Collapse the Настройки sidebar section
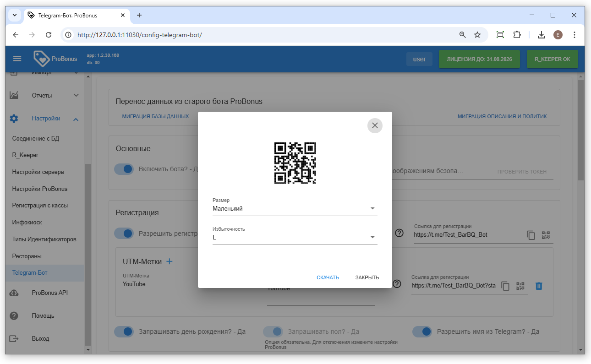Screen dimensions: 591x364 click(x=45, y=118)
